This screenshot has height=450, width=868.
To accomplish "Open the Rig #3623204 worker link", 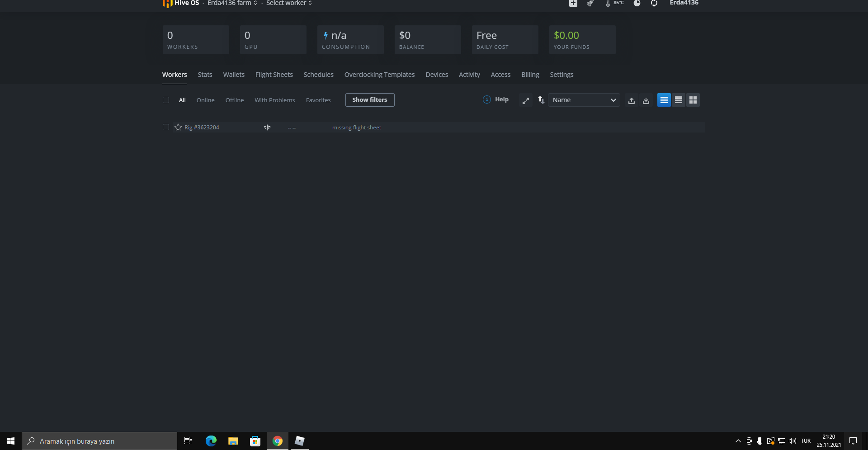I will pos(202,128).
